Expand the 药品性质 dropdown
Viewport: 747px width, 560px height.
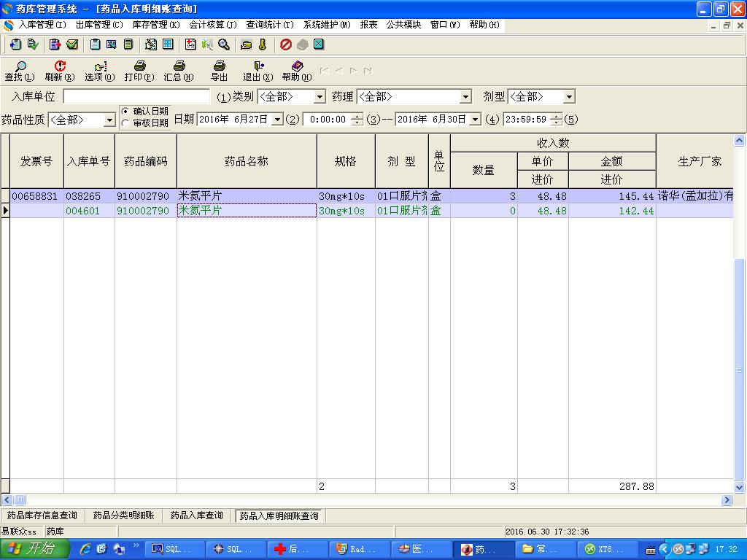pyautogui.click(x=110, y=120)
